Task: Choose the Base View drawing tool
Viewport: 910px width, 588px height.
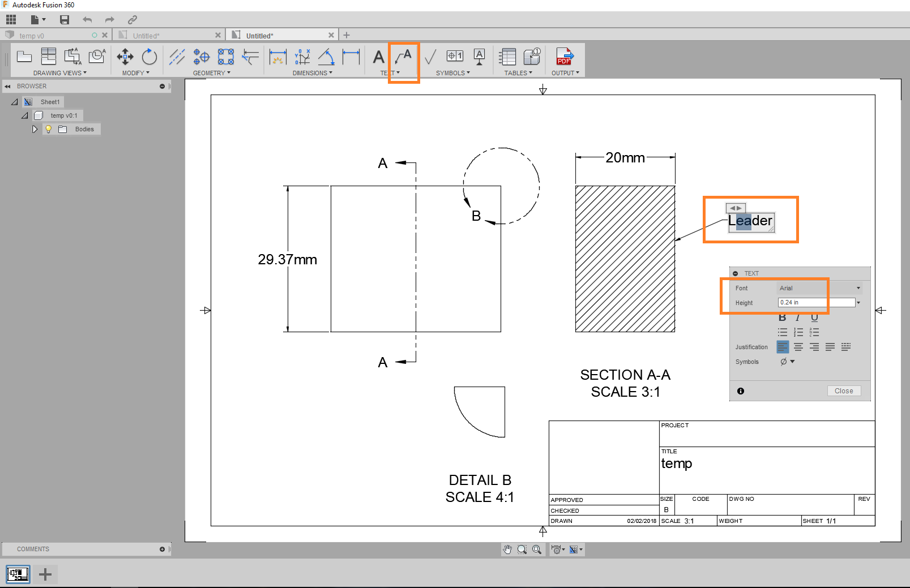Action: pyautogui.click(x=24, y=57)
